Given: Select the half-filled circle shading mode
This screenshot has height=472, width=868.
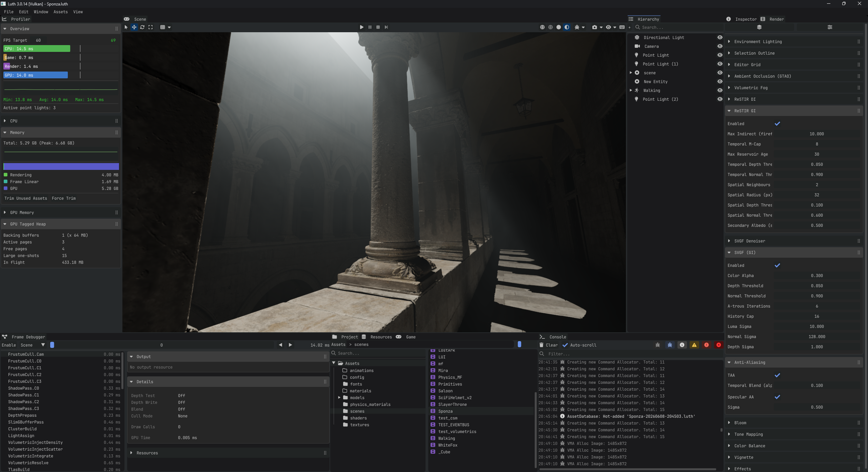Looking at the screenshot, I should 567,27.
